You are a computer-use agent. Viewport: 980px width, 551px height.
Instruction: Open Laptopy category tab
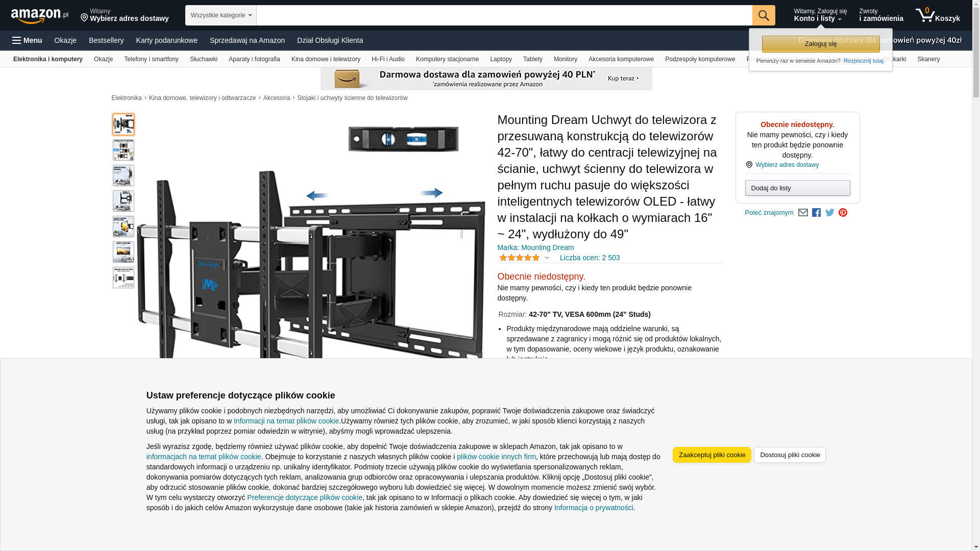(501, 59)
